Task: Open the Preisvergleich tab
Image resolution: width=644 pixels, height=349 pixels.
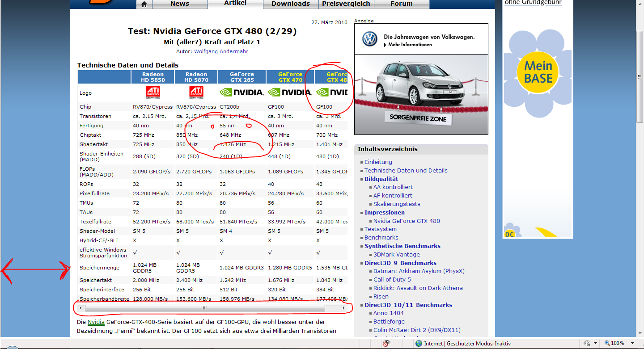Action: (x=346, y=4)
